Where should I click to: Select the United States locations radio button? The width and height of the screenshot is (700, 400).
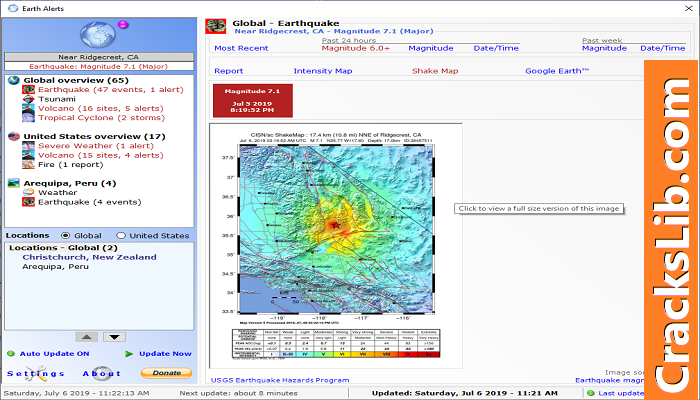click(x=121, y=236)
